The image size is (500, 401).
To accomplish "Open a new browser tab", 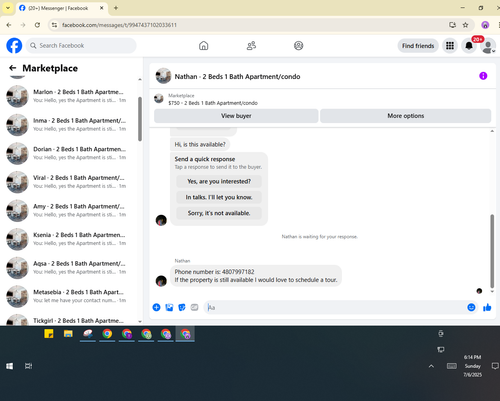I will (x=116, y=8).
